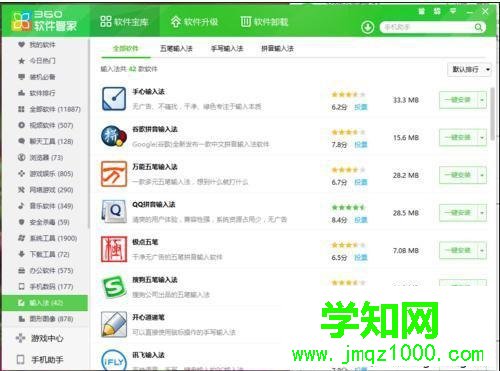Select the 全部软件 filter tab
Screen dimensions: 500x371
coord(126,49)
